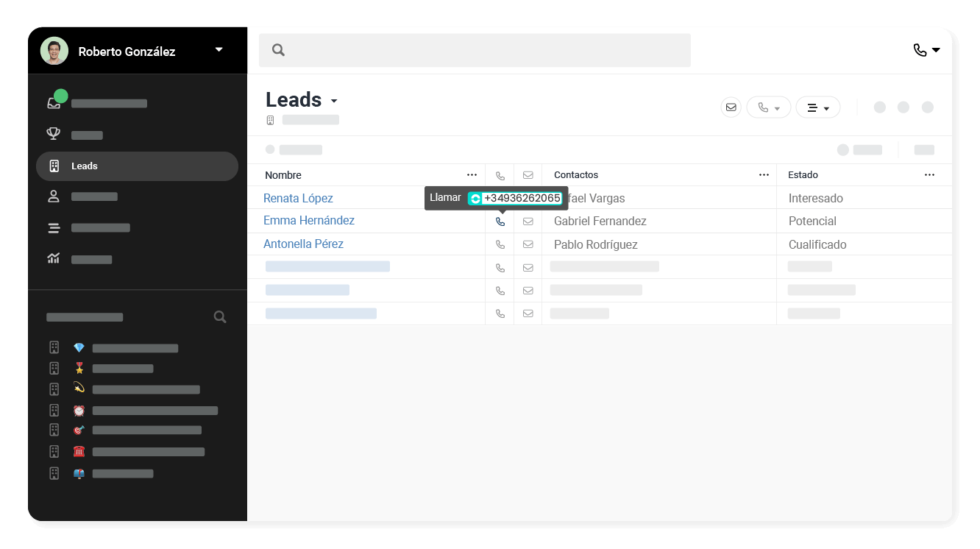980x549 pixels.
Task: Open Estado column options menu
Action: coord(929,175)
